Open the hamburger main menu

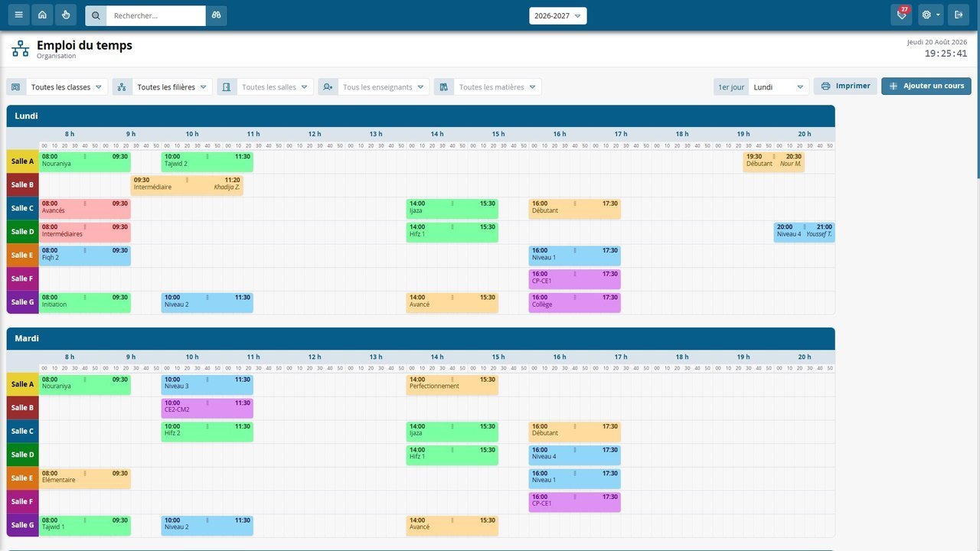coord(18,15)
